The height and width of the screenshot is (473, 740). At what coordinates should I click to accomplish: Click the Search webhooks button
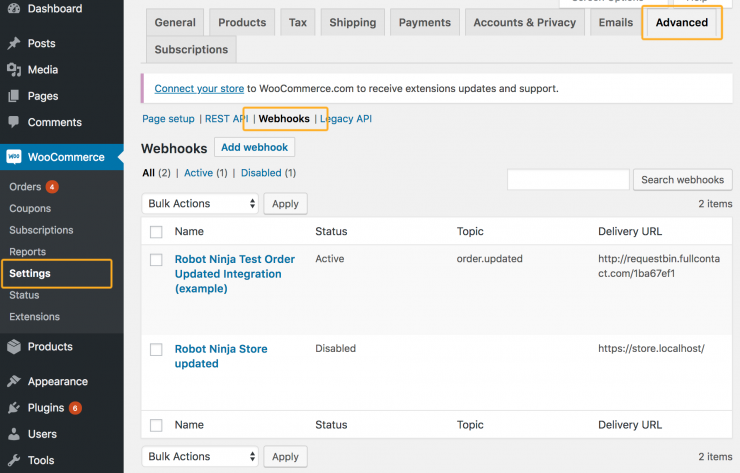[x=682, y=180]
